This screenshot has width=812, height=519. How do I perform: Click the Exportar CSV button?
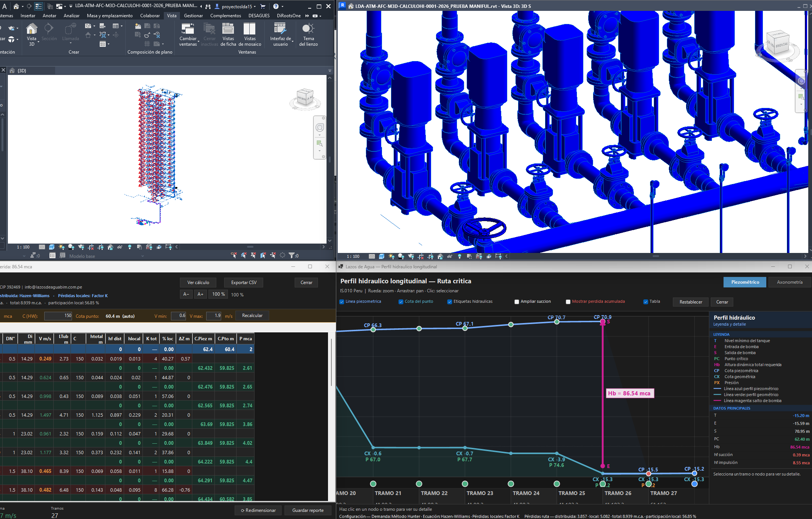244,283
